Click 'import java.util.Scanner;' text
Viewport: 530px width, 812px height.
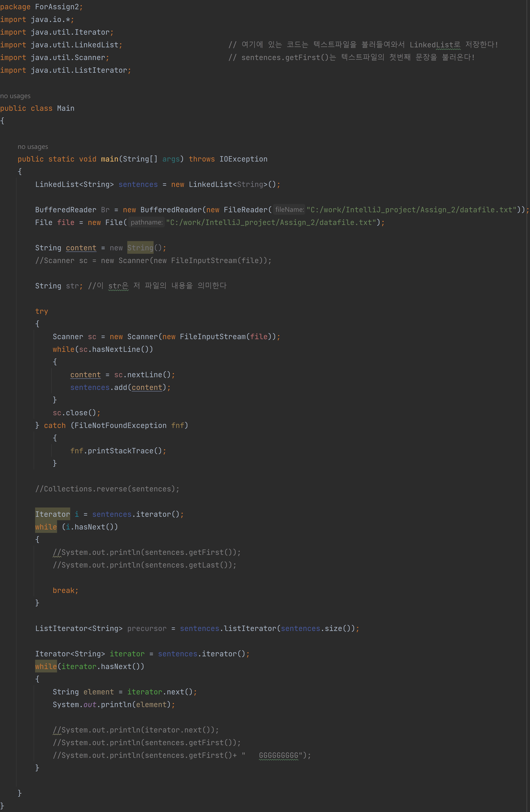(x=54, y=58)
